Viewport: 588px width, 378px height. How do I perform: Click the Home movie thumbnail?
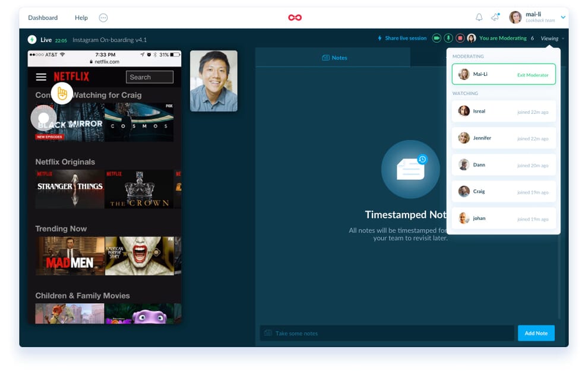pos(139,313)
